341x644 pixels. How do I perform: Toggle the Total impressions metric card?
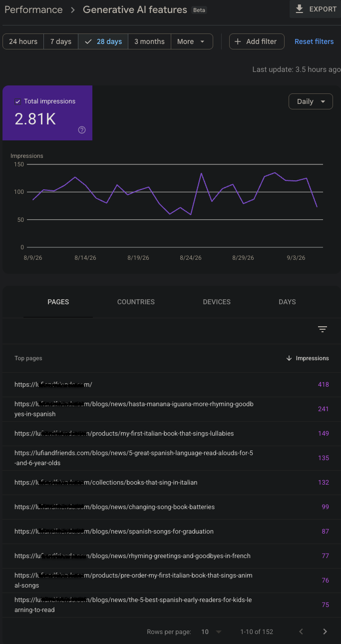pyautogui.click(x=47, y=113)
